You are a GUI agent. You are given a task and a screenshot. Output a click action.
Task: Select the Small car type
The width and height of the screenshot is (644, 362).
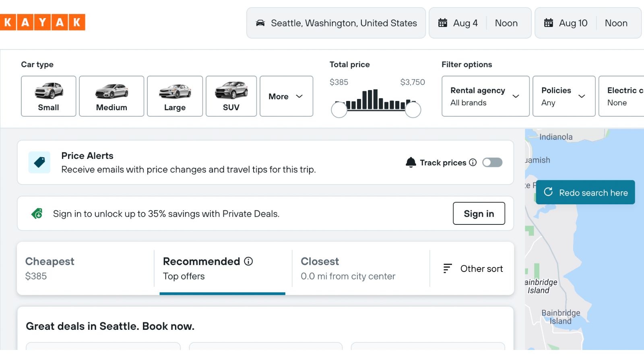[x=48, y=96]
